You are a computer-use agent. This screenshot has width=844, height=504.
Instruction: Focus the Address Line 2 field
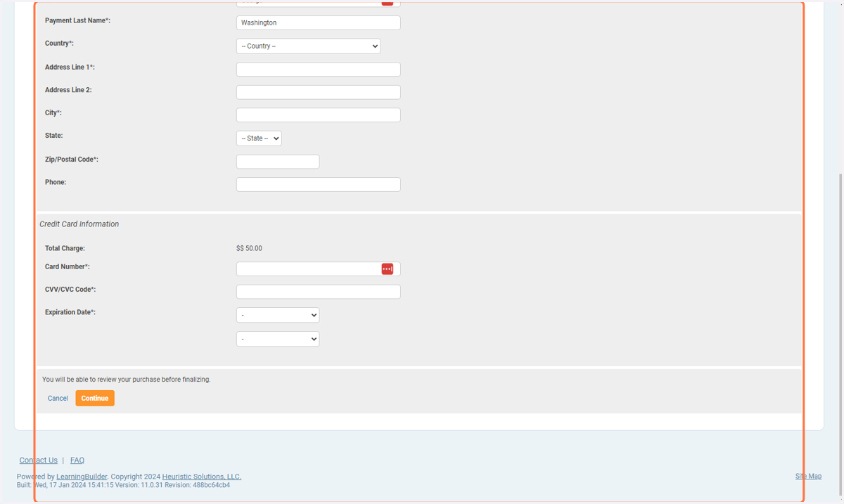319,92
